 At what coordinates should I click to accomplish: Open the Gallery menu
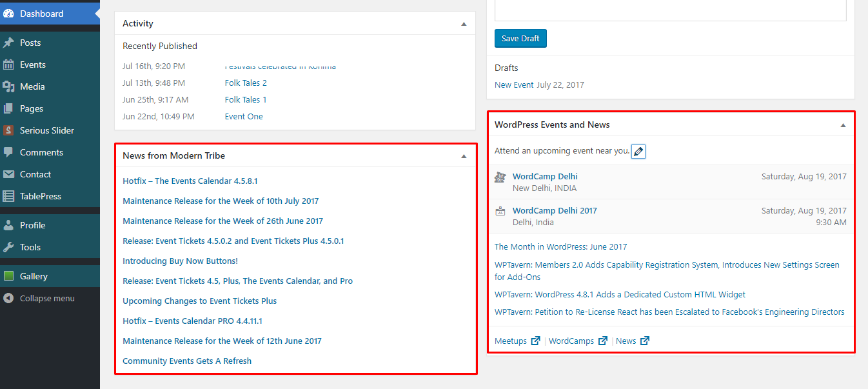point(50,276)
